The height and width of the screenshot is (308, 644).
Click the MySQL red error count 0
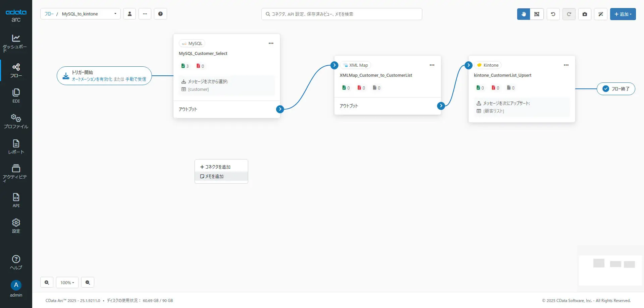[200, 66]
